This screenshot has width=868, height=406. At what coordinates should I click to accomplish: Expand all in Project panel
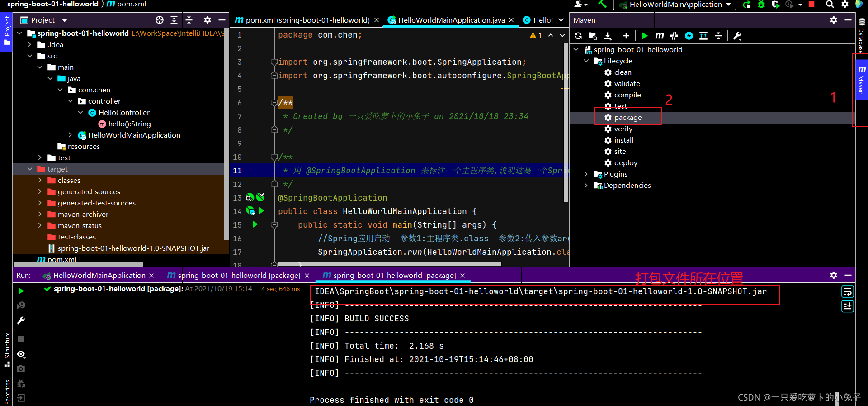click(x=174, y=20)
